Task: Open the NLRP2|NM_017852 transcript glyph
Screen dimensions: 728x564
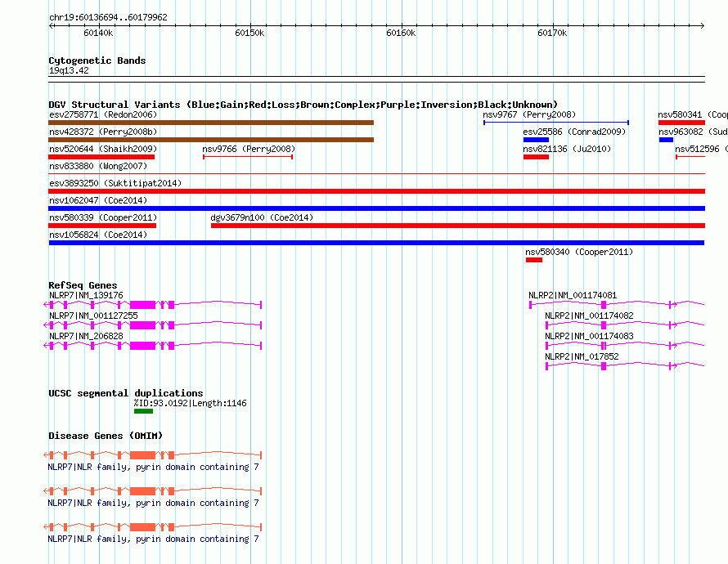Action: tap(626, 366)
